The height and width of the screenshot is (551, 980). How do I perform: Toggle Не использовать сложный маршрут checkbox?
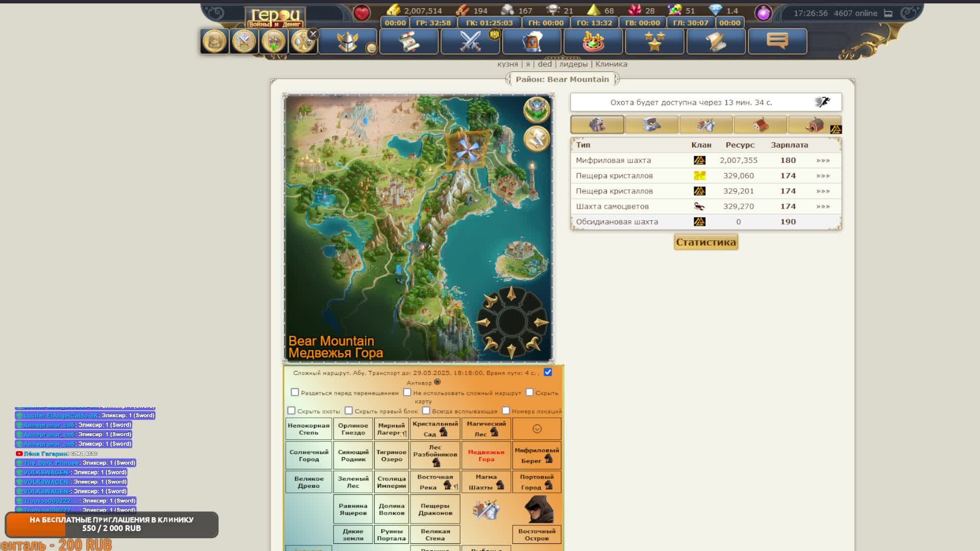[x=407, y=392]
